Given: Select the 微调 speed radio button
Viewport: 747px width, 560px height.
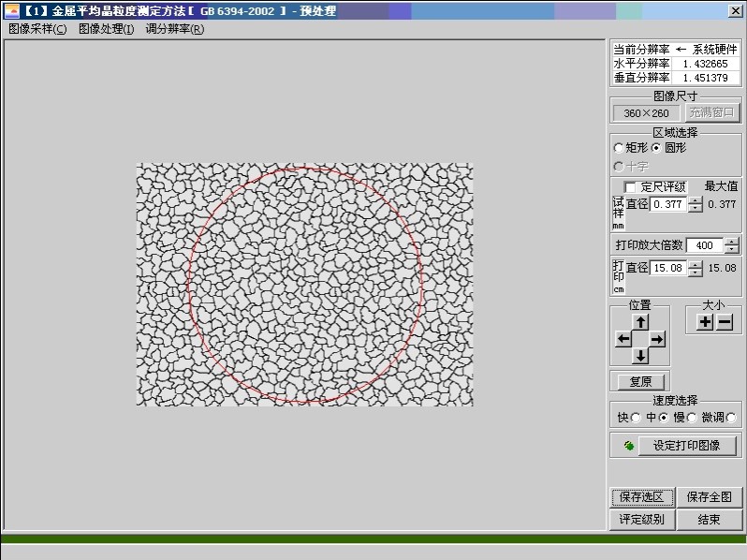Looking at the screenshot, I should coord(731,418).
